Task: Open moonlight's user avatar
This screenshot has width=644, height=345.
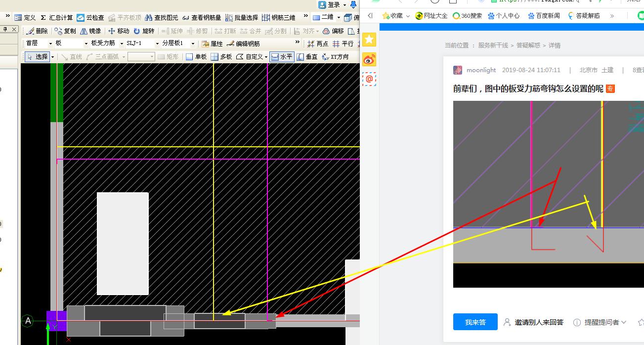Action: (x=458, y=70)
